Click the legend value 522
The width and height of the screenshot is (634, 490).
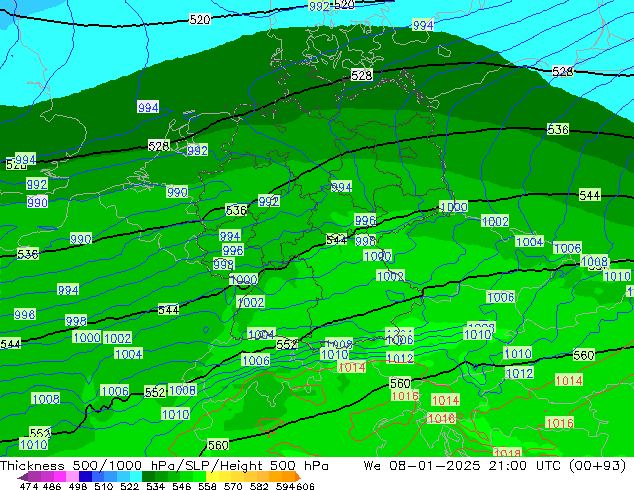pyautogui.click(x=129, y=486)
